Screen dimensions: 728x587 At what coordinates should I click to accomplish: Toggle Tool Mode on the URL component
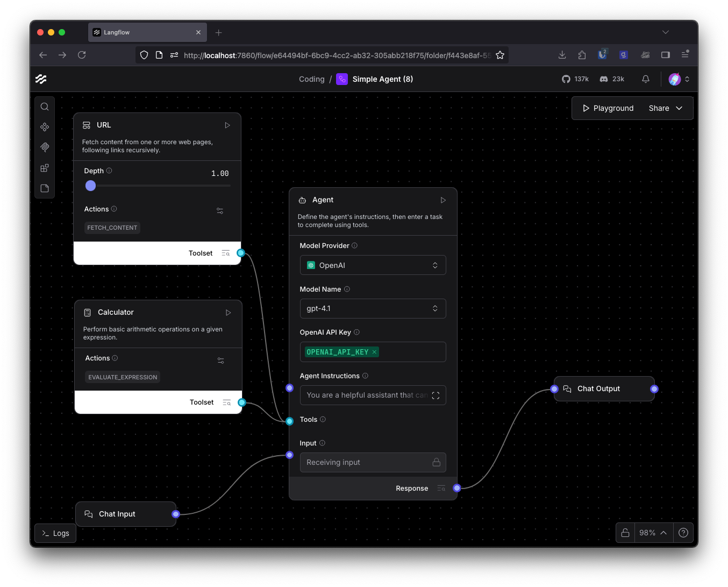[220, 210]
